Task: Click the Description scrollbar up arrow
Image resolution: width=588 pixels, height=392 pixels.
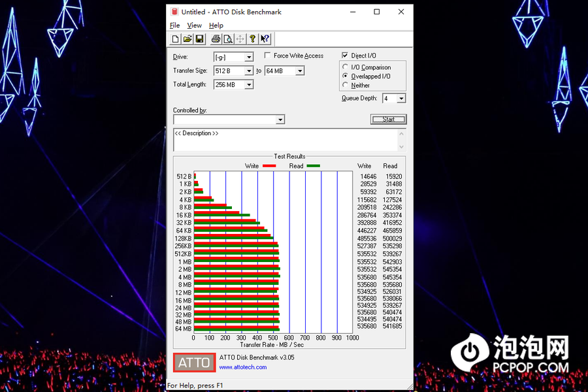Action: [x=402, y=133]
